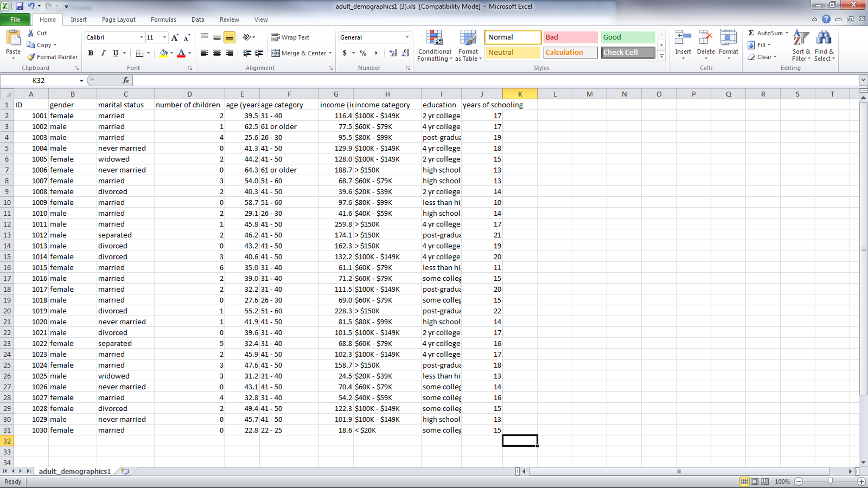The width and height of the screenshot is (868, 488).
Task: Click the AutoSum sigma icon
Action: coord(751,33)
